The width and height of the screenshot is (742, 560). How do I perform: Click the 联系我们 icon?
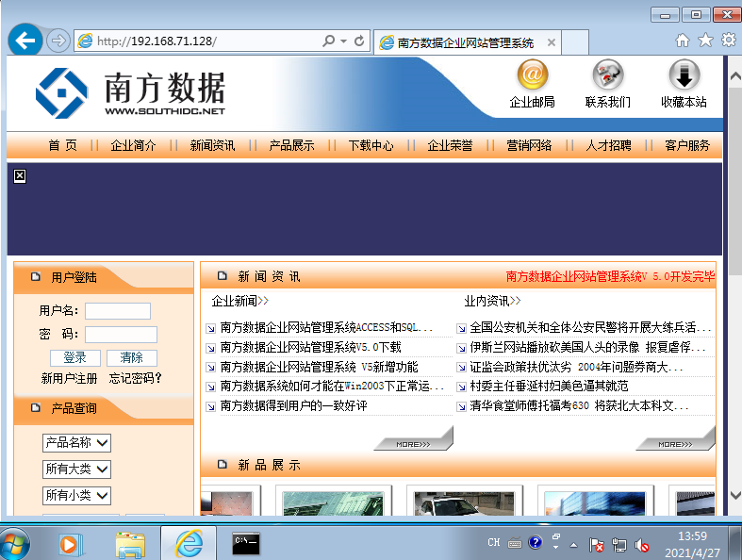(608, 74)
